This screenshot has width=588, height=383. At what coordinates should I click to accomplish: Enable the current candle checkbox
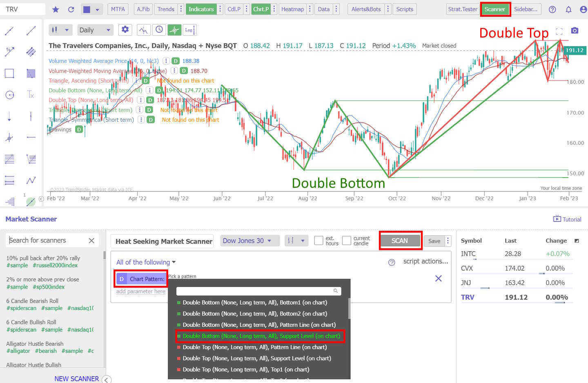[x=346, y=240]
